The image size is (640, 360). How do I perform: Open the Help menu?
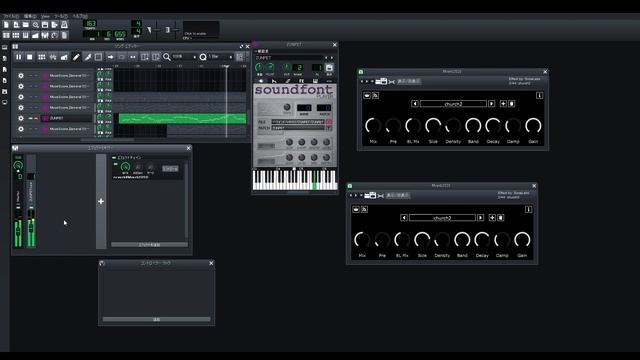80,16
